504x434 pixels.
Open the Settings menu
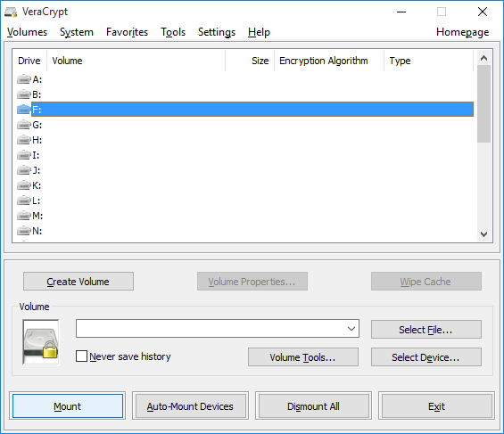pyautogui.click(x=217, y=32)
